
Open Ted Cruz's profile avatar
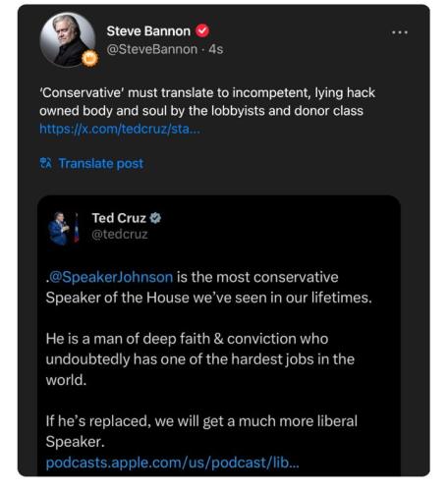(64, 229)
